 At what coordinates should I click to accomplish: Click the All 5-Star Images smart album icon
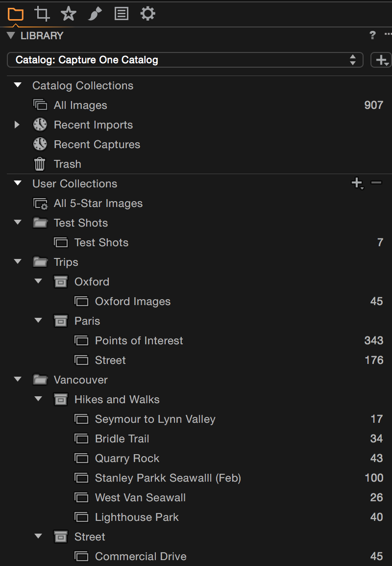40,204
